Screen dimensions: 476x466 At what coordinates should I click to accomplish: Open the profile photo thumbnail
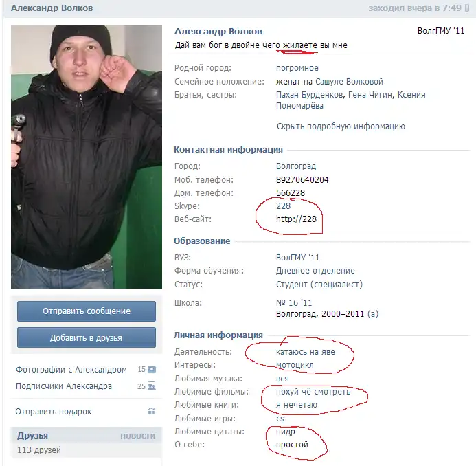(87, 157)
